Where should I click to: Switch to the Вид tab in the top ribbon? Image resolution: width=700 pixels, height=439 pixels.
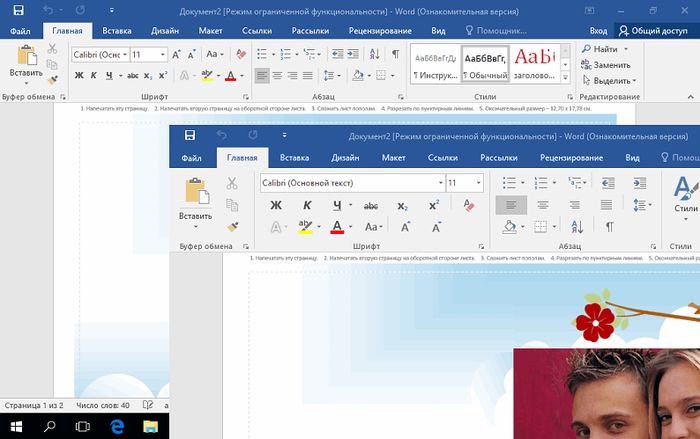point(438,32)
